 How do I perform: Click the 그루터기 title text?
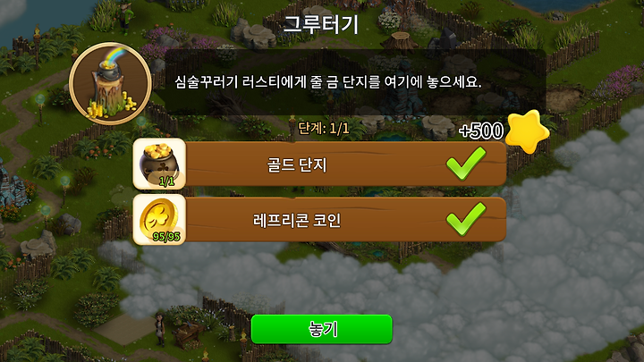321,24
